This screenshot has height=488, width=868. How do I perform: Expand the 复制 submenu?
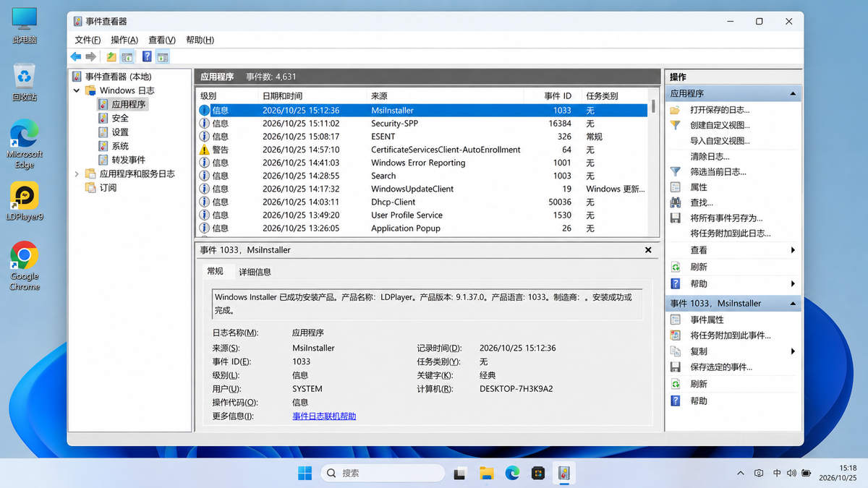[x=793, y=351]
